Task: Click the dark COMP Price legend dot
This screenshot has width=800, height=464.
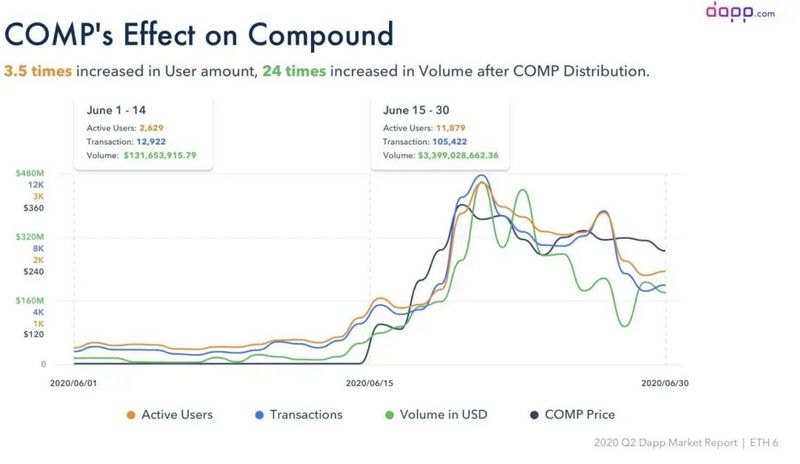Action: (x=534, y=414)
